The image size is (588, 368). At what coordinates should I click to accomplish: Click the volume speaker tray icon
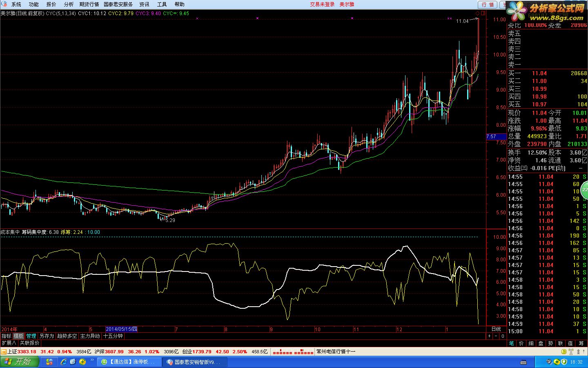[x=550, y=362]
